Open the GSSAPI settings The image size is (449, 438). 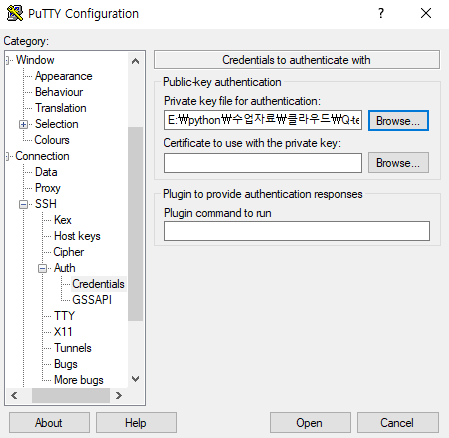pos(92,300)
